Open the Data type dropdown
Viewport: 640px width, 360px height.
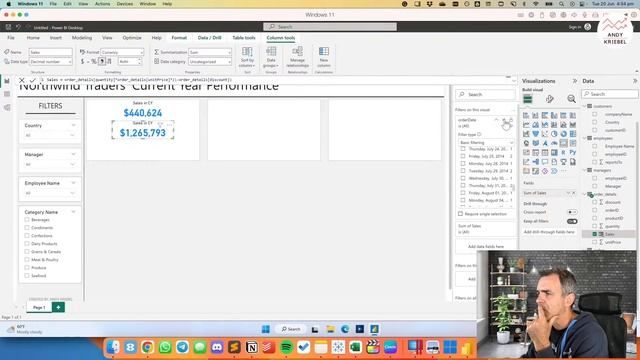pos(51,62)
